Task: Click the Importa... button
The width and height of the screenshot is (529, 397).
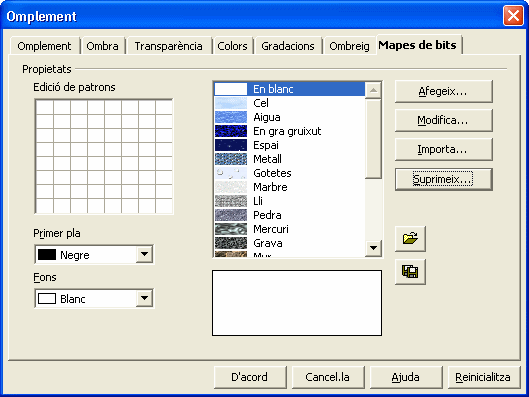Action: pyautogui.click(x=444, y=149)
